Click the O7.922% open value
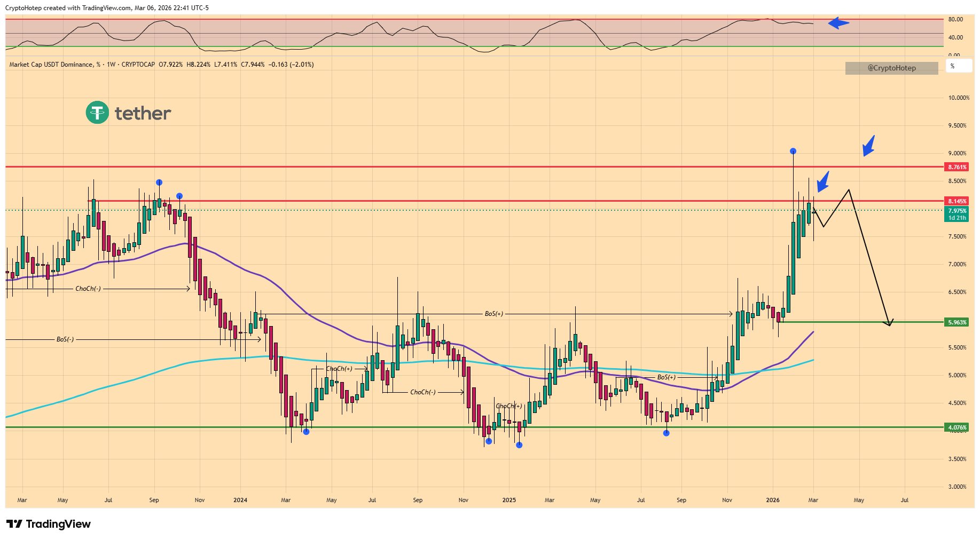Viewport: 980px width, 540px height. point(170,65)
